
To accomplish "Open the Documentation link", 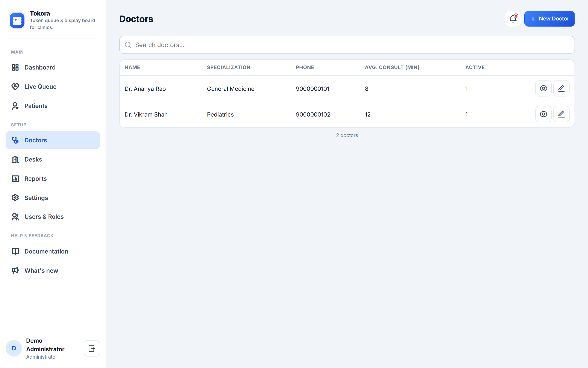I will tap(53, 251).
